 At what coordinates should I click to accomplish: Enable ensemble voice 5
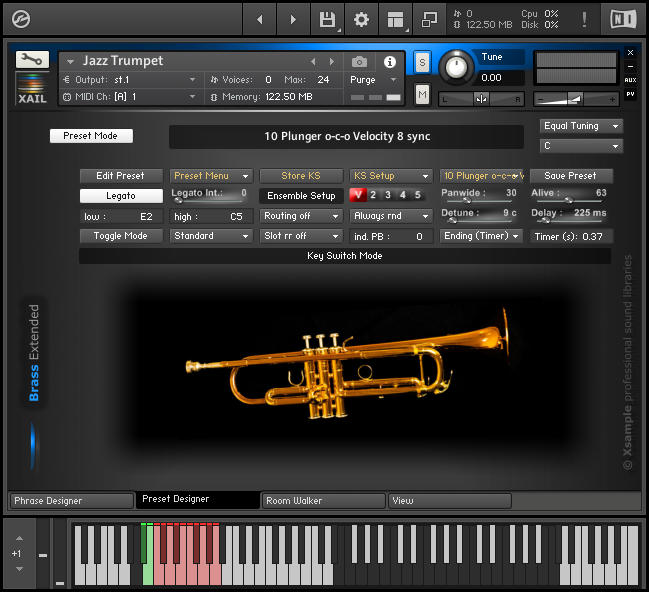point(418,195)
